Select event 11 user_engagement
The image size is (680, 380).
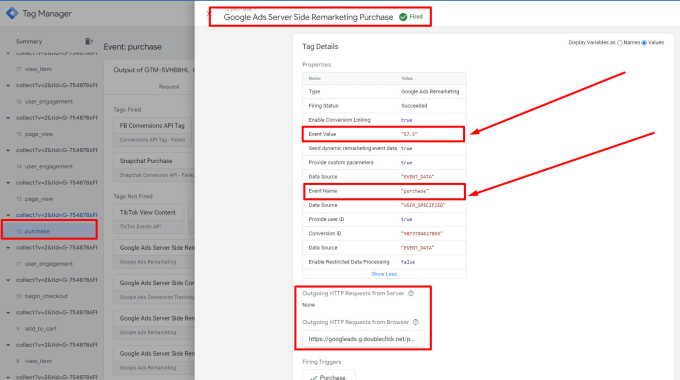point(44,264)
